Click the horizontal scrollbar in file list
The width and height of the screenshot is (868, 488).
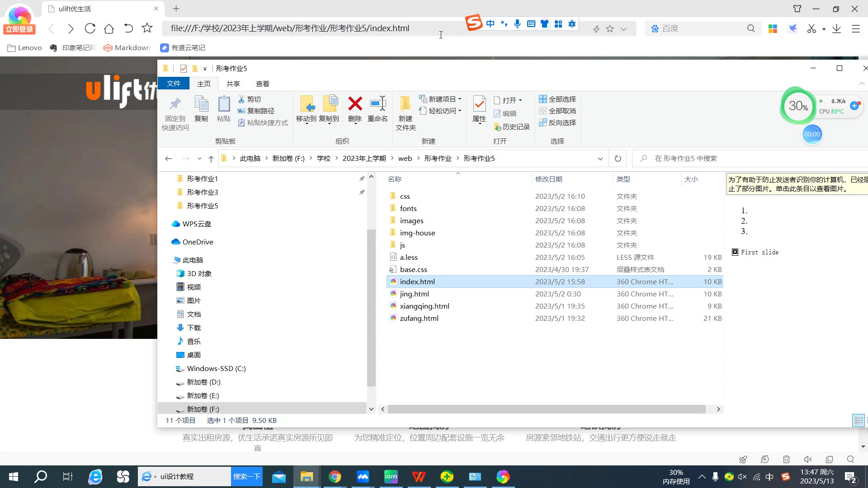pos(546,409)
